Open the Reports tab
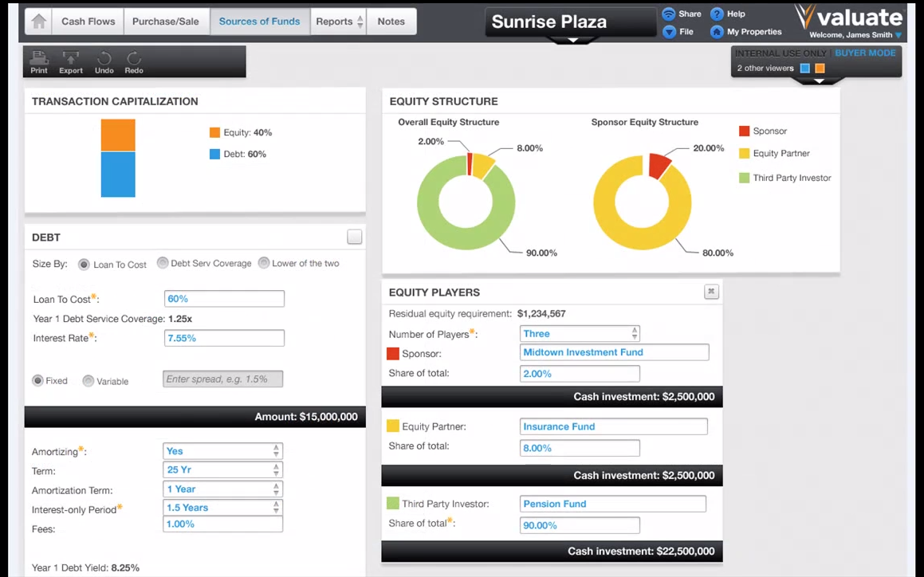The width and height of the screenshot is (924, 577). coord(334,22)
